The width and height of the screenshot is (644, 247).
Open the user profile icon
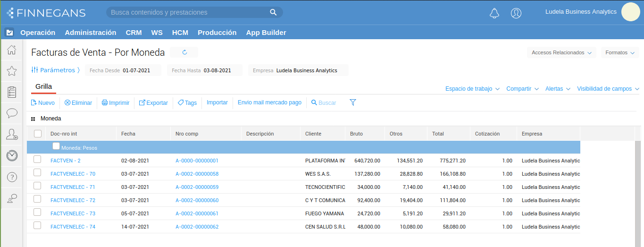tap(516, 13)
